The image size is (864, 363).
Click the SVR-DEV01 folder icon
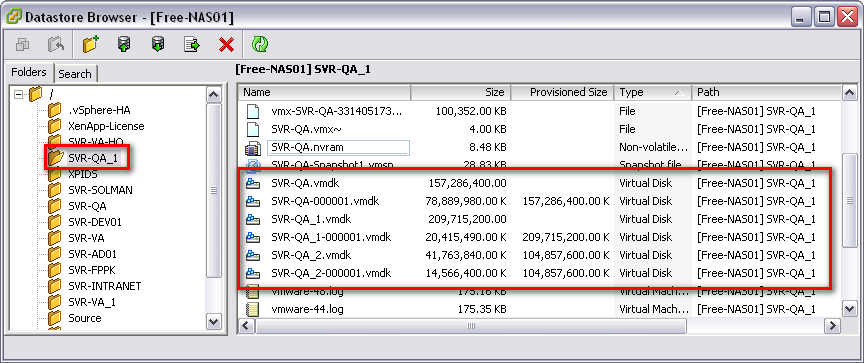55,222
